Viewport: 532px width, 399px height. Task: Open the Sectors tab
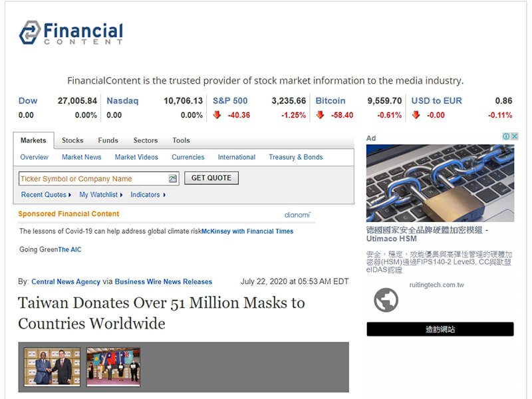pyautogui.click(x=146, y=140)
